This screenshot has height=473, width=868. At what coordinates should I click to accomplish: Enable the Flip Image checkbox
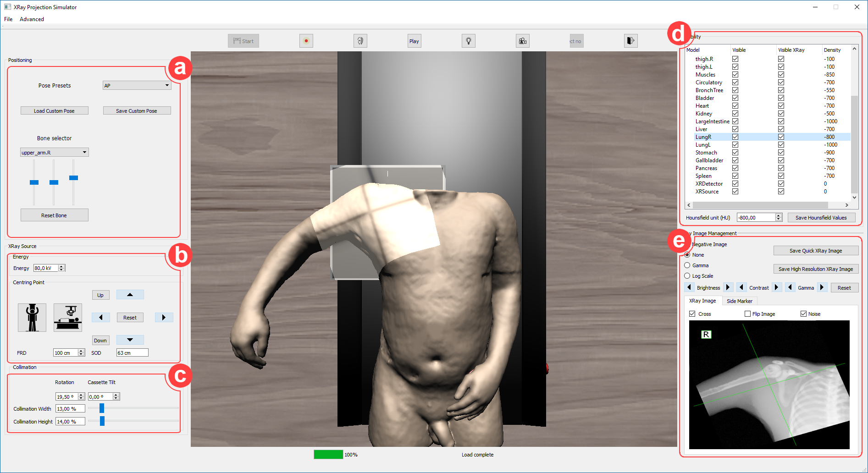(747, 314)
